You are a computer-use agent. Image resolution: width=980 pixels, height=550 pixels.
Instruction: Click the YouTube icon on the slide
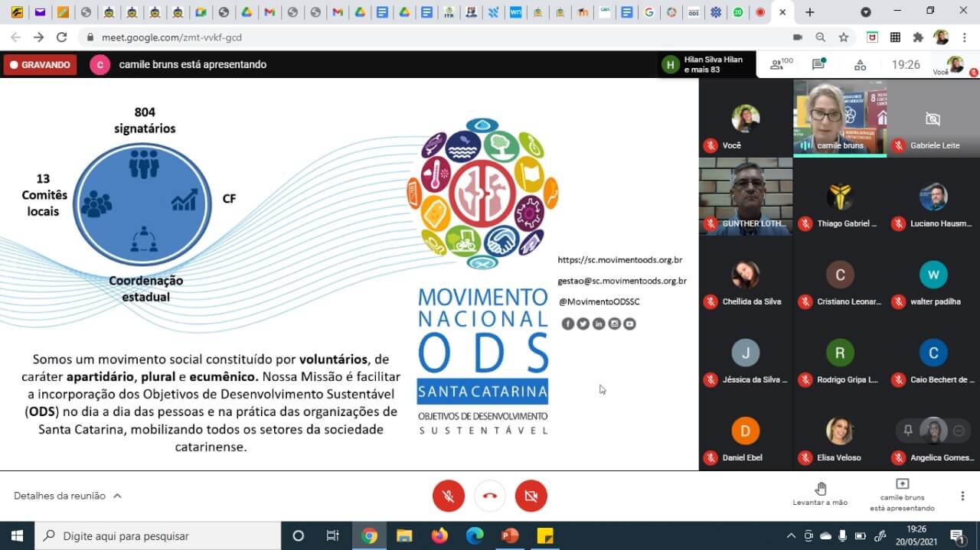629,324
